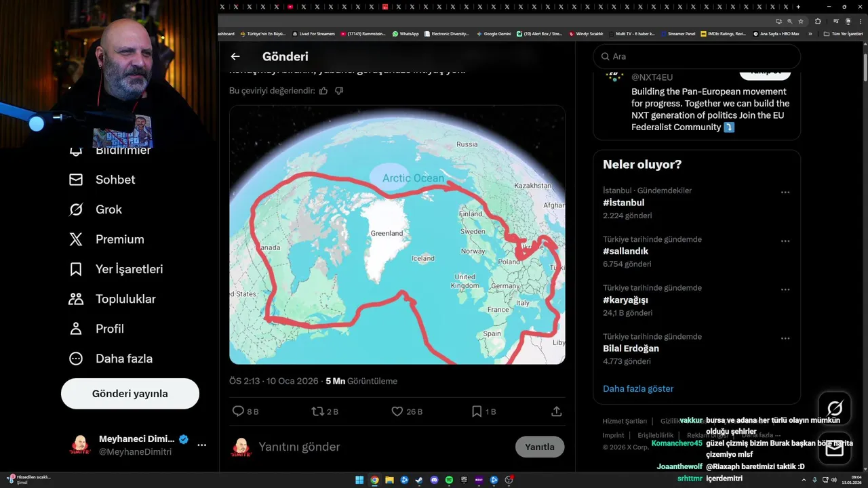The width and height of the screenshot is (868, 488).
Task: Open Discord from the taskbar
Action: click(x=434, y=480)
